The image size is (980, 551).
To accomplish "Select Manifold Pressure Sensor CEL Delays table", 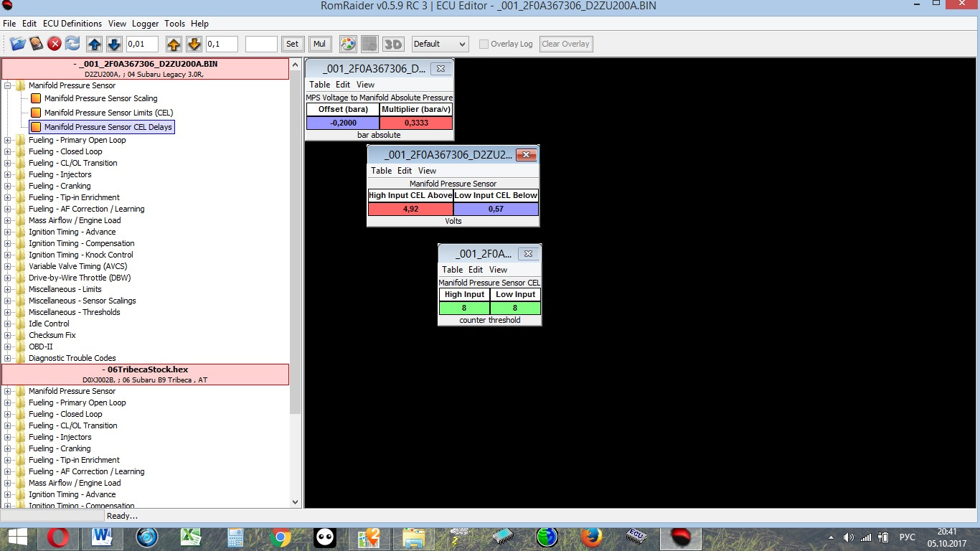I will pos(101,127).
